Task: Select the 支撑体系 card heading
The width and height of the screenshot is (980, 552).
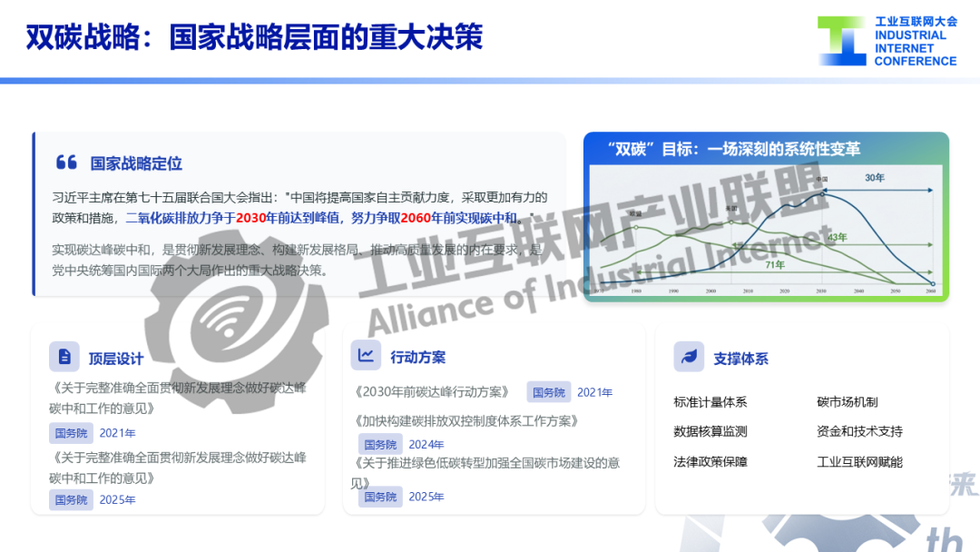Action: pyautogui.click(x=741, y=359)
